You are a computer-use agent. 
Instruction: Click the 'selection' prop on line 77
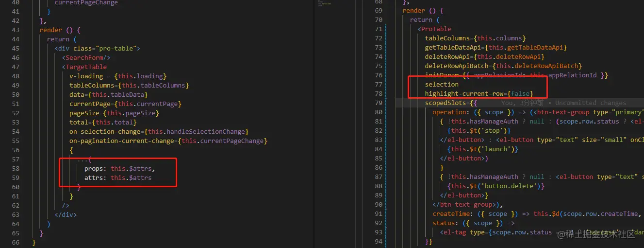tap(442, 85)
